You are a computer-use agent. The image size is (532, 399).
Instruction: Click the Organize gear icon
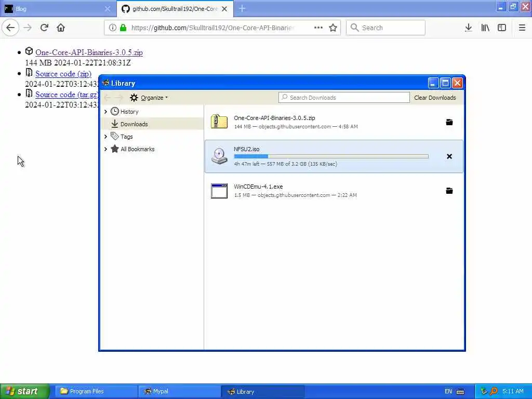[x=134, y=98]
